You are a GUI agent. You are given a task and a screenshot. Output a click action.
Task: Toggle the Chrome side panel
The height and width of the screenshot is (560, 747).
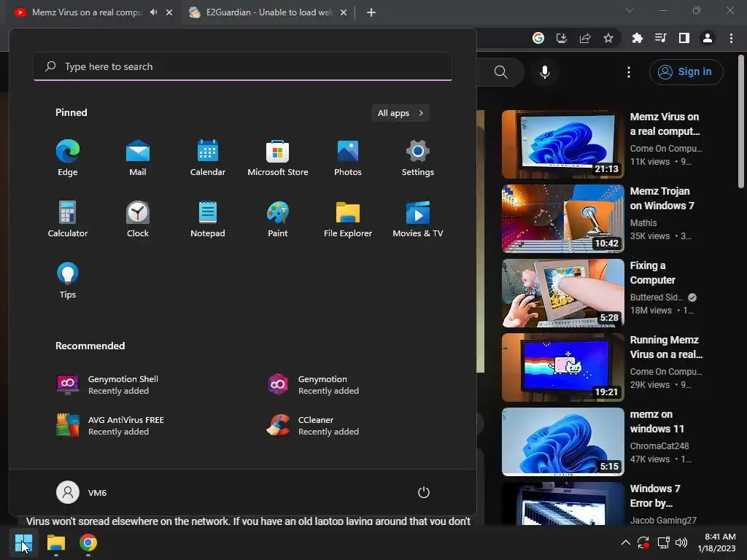click(x=684, y=38)
